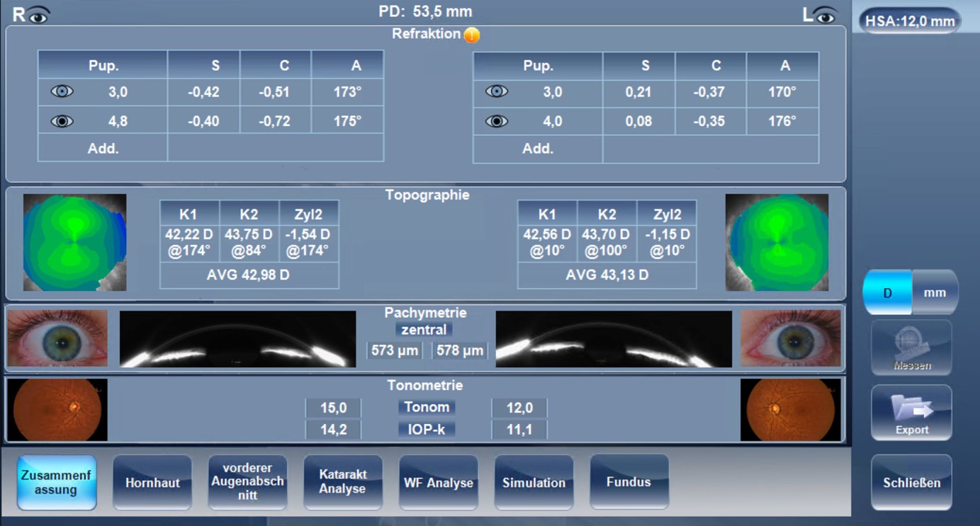Click the eye icon in left eye 3,0 row

pyautogui.click(x=497, y=91)
